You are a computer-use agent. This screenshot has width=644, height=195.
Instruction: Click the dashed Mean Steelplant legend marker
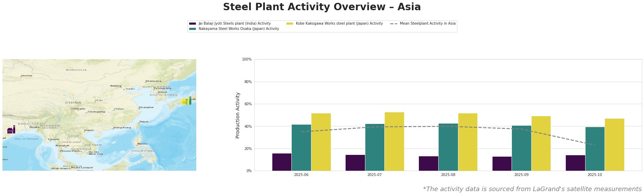pos(394,24)
